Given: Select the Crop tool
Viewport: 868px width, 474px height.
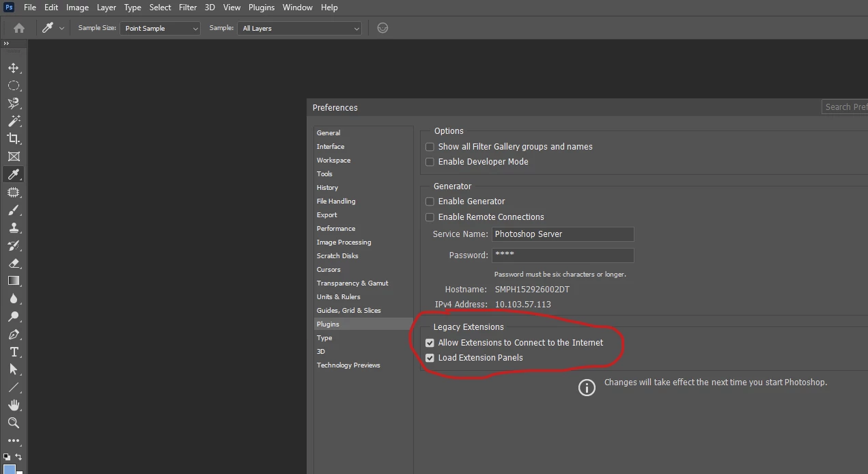Looking at the screenshot, I should point(13,139).
